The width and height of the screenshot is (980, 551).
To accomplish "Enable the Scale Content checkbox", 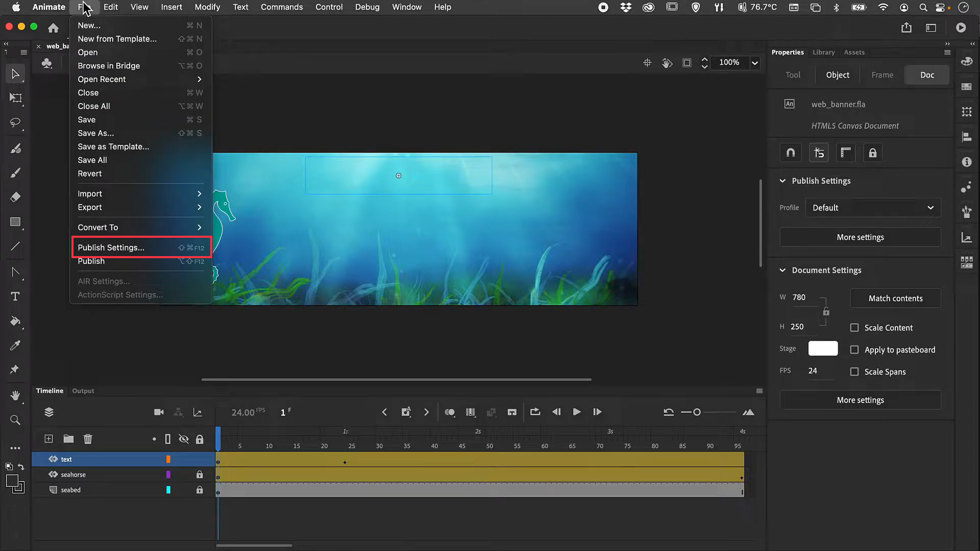I will (855, 328).
